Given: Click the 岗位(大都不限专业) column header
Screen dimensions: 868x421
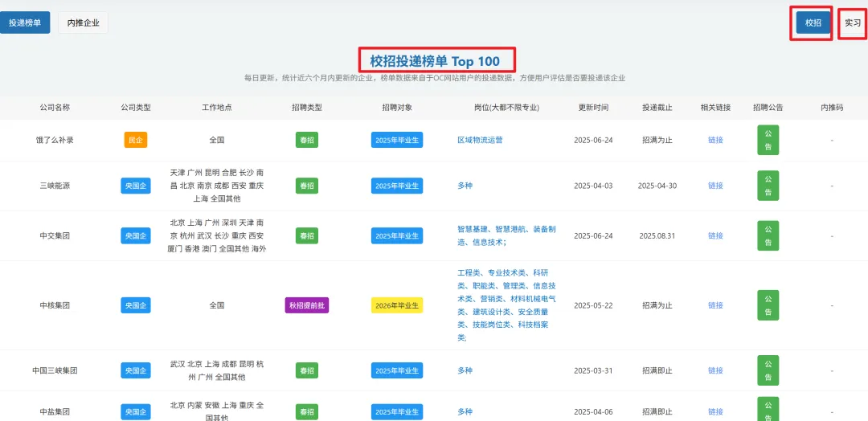Looking at the screenshot, I should coord(506,108).
